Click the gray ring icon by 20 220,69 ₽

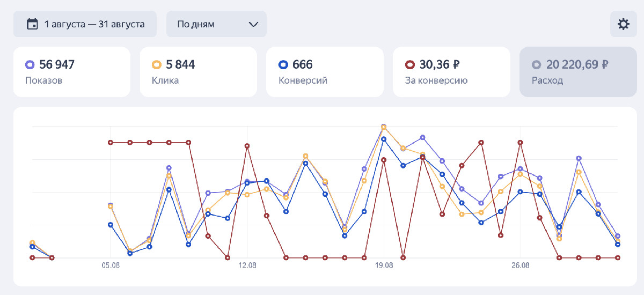pos(536,65)
